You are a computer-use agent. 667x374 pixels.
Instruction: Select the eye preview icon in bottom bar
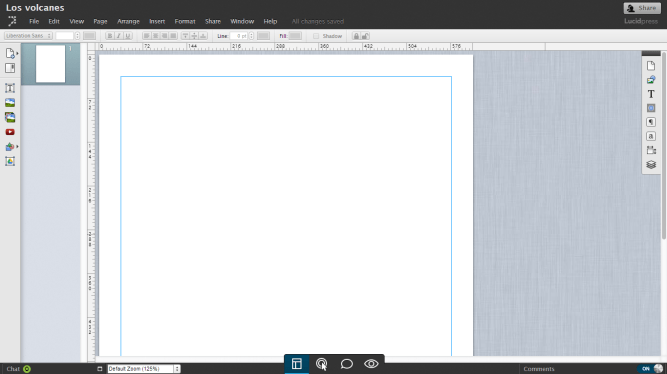[371, 364]
